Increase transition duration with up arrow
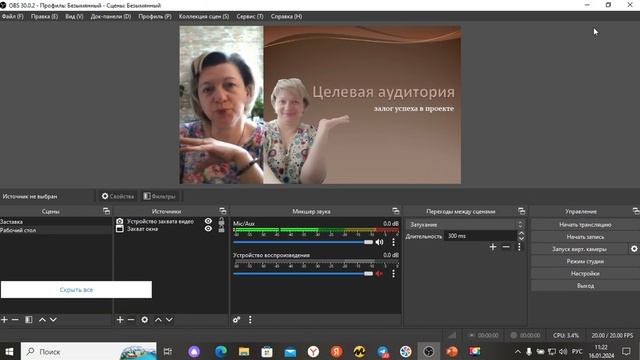This screenshot has width=640, height=360. point(521,233)
